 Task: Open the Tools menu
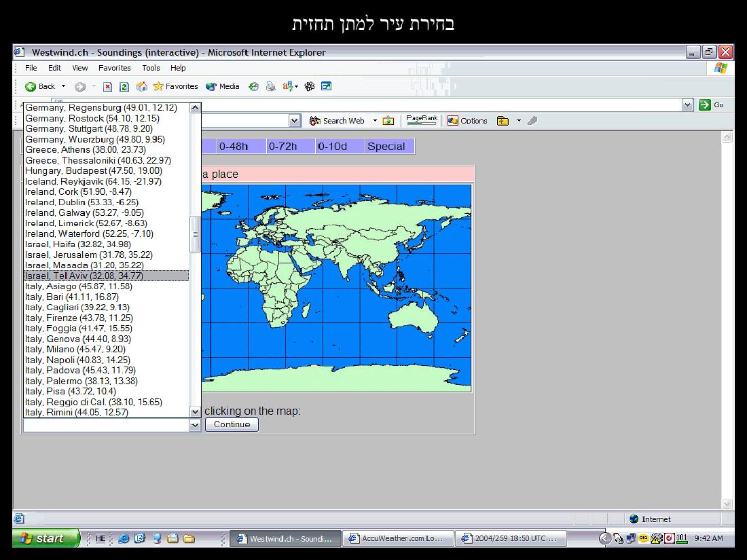click(x=151, y=68)
